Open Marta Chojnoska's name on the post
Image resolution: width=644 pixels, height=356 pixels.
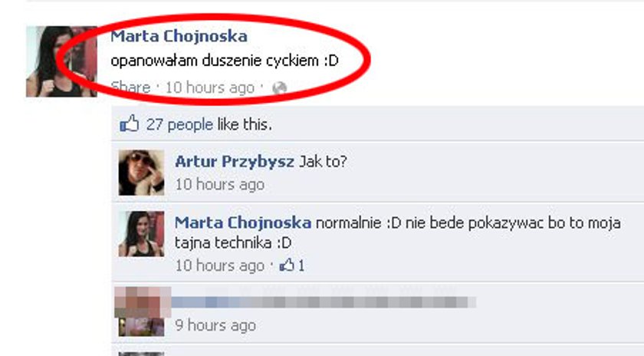tap(179, 36)
